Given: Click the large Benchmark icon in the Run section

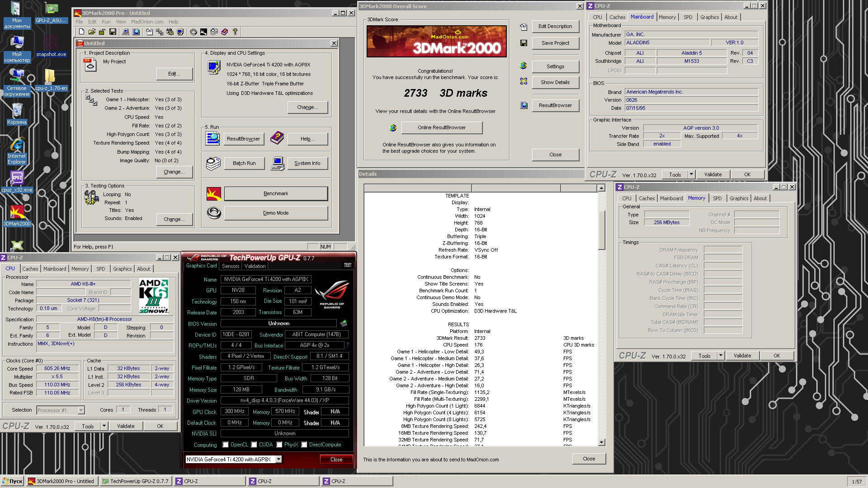Looking at the screenshot, I should click(214, 194).
